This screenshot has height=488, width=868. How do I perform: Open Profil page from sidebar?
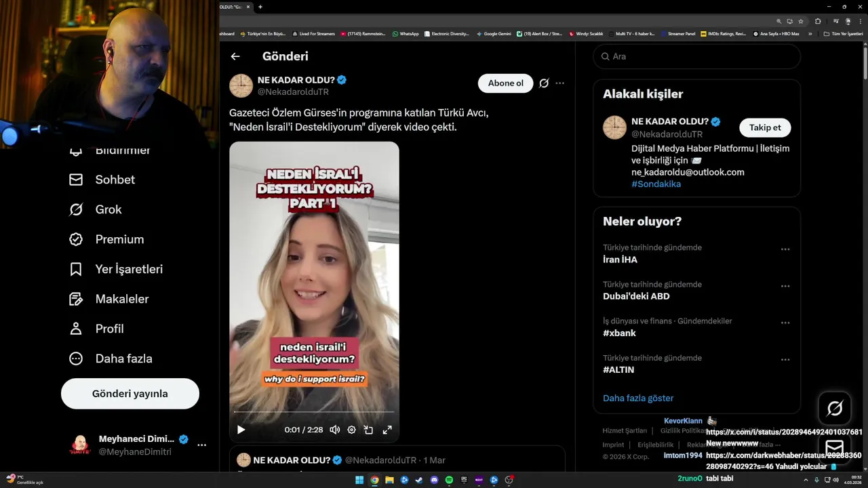[x=96, y=329]
